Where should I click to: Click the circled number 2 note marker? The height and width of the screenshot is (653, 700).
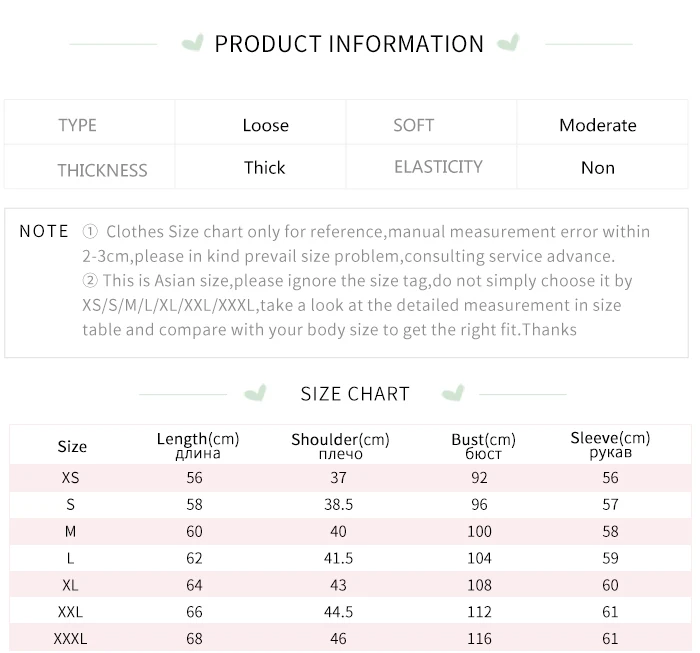[90, 281]
